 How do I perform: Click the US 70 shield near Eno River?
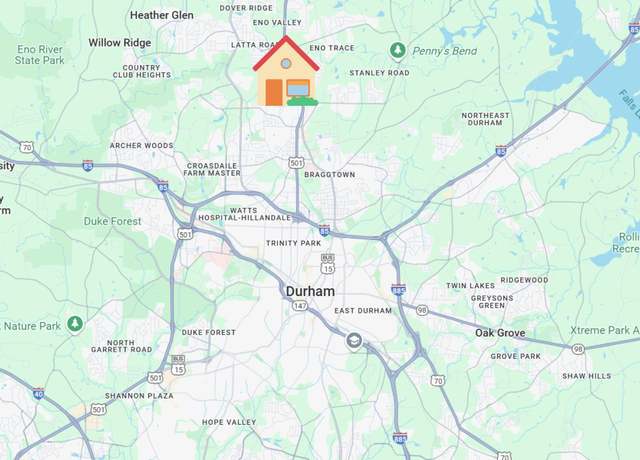[27, 147]
